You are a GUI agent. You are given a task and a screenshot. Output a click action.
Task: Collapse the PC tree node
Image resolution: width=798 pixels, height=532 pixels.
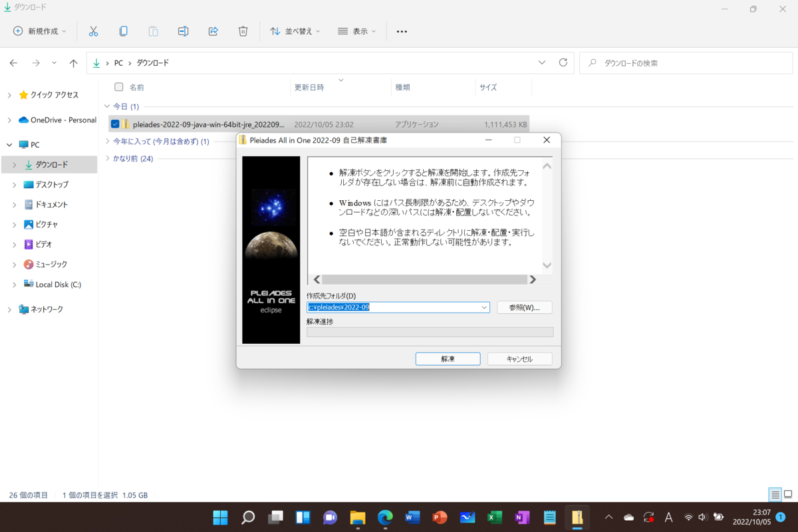(9, 144)
